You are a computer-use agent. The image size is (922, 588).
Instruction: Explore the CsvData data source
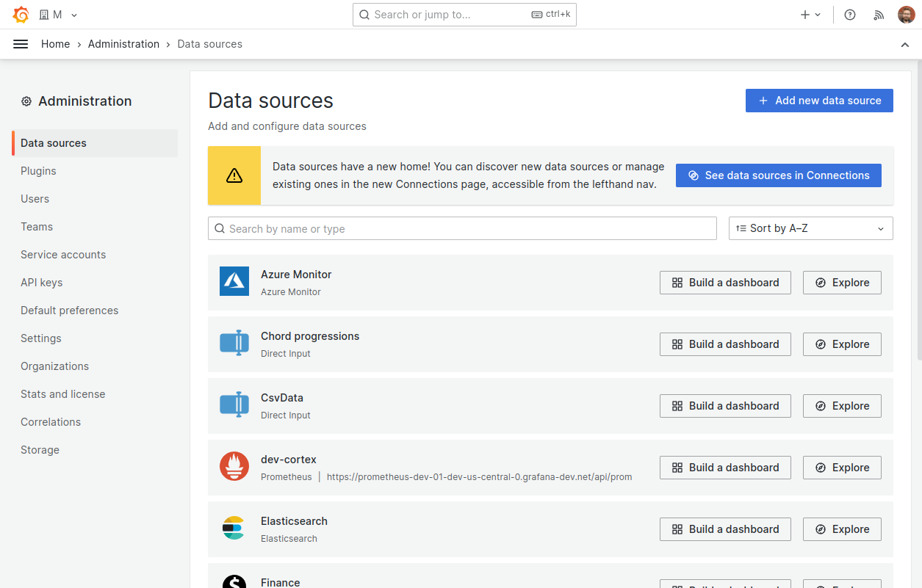842,406
